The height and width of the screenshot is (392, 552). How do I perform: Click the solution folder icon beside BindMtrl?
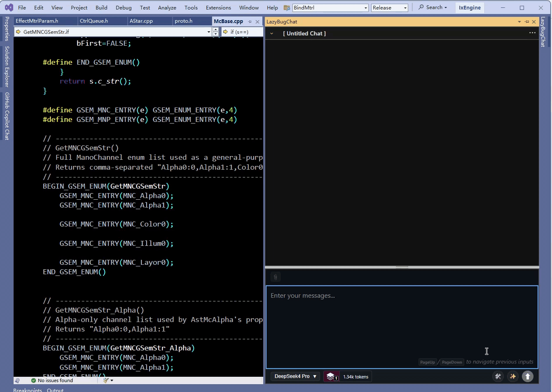click(x=287, y=8)
